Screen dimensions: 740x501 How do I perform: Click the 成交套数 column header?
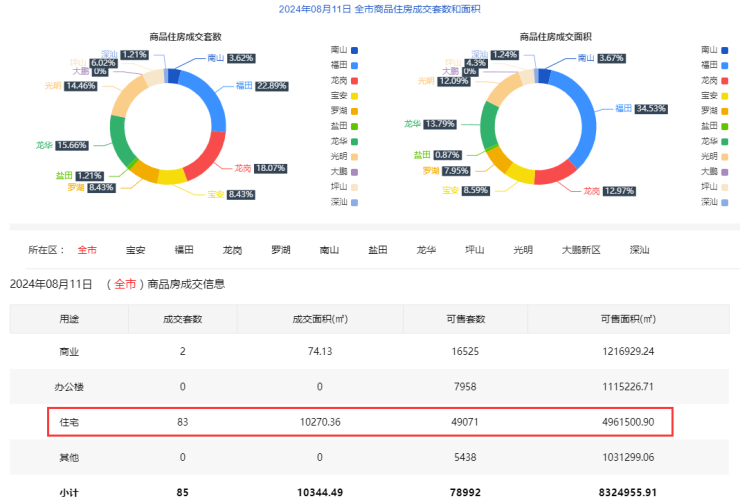[182, 319]
